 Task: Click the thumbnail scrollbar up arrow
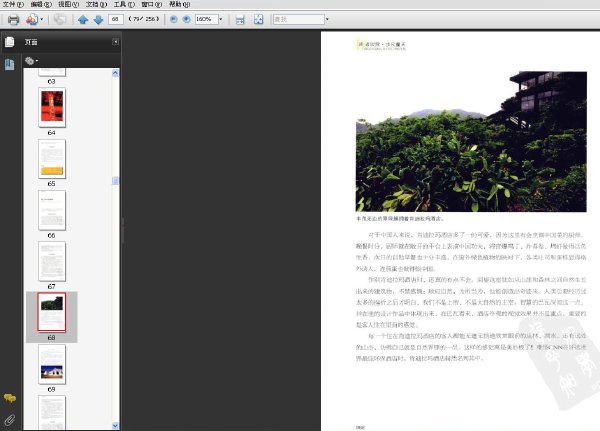(115, 73)
